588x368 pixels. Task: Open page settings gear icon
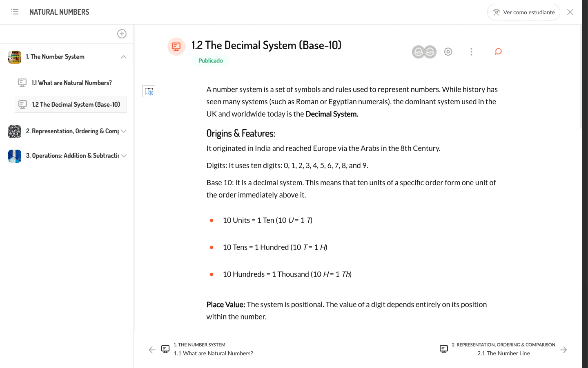pyautogui.click(x=448, y=52)
